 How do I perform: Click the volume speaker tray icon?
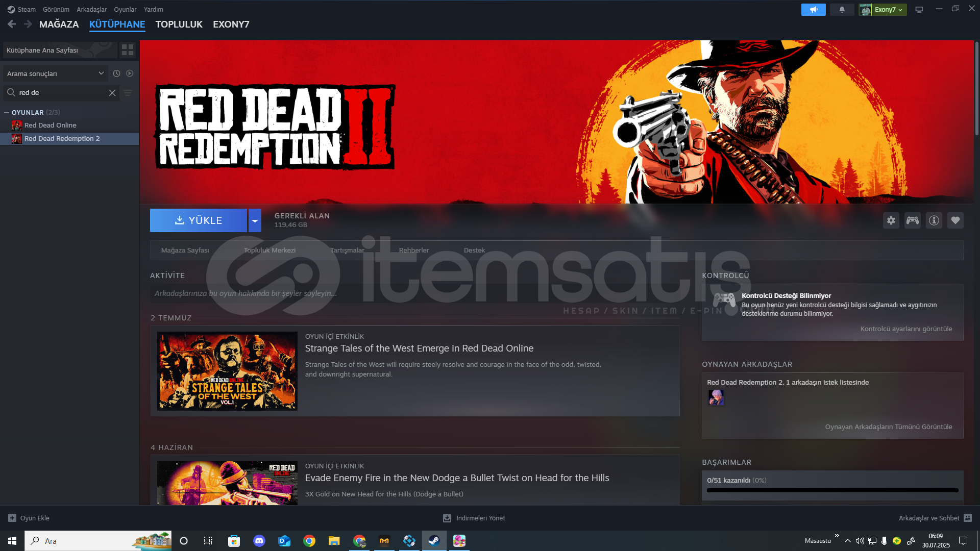point(860,541)
